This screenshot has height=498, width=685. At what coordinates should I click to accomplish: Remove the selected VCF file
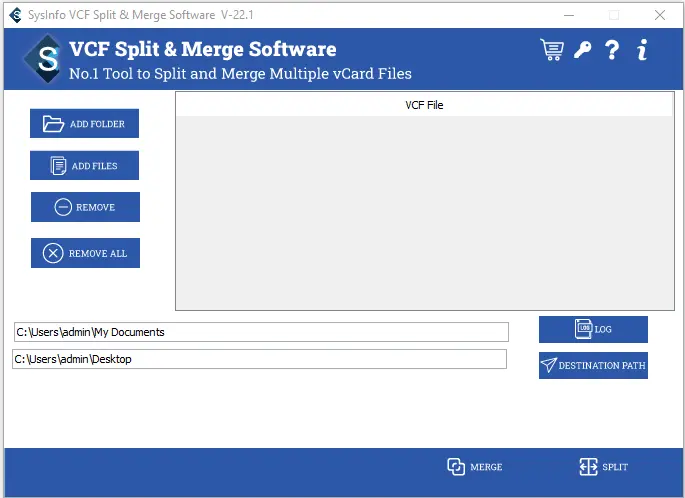[85, 207]
